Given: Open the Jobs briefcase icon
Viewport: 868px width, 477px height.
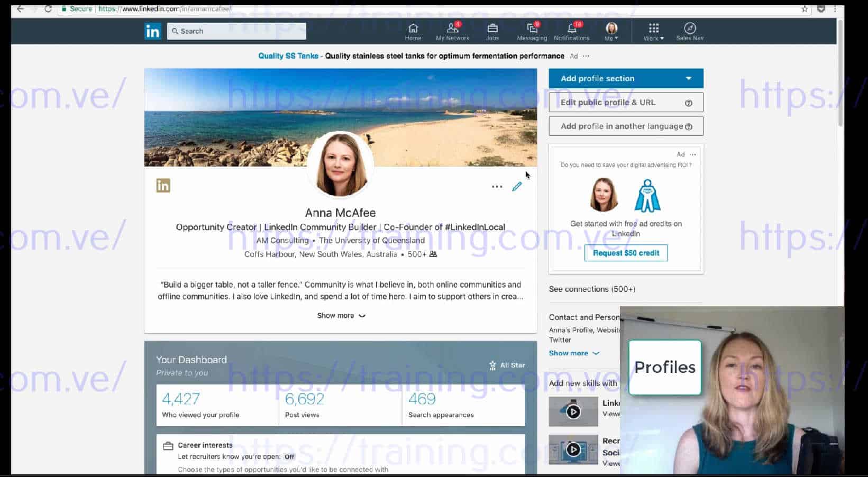Looking at the screenshot, I should pyautogui.click(x=492, y=32).
